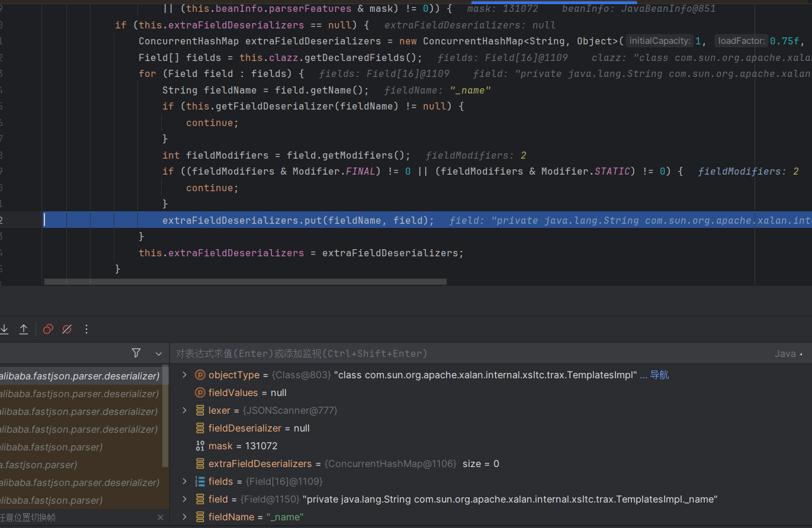This screenshot has width=812, height=528.
Task: Expand the fieldName "_name" node
Action: click(x=184, y=517)
